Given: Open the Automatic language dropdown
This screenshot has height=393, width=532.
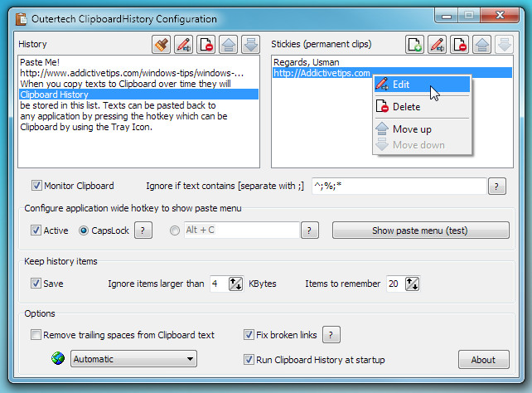Looking at the screenshot, I should tap(133, 359).
